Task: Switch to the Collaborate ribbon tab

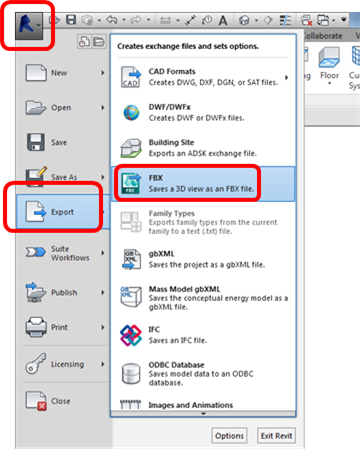Action: tap(324, 36)
